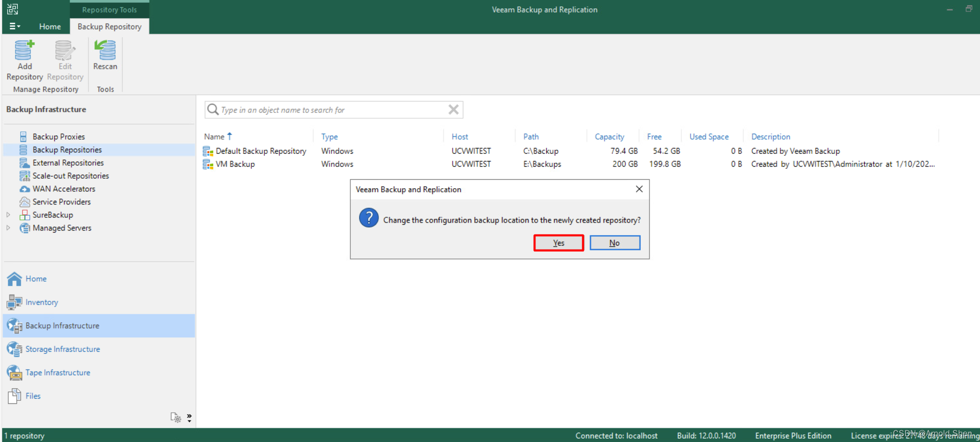980x442 pixels.
Task: Click the External Repositories icon
Action: click(x=24, y=163)
